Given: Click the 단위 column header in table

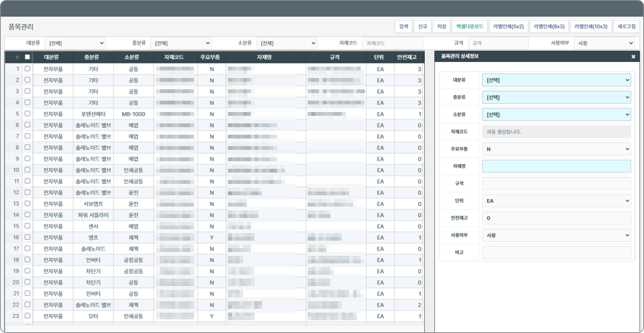Looking at the screenshot, I should click(x=380, y=58).
